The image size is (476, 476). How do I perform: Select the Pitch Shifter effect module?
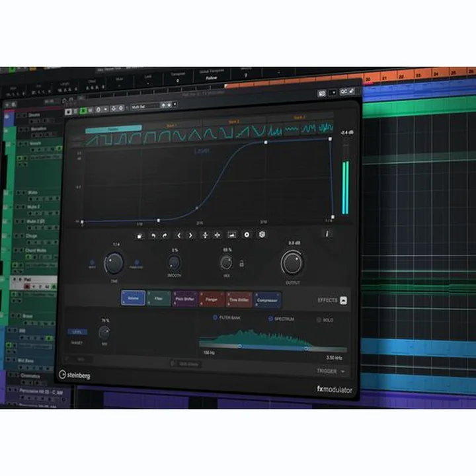(184, 299)
